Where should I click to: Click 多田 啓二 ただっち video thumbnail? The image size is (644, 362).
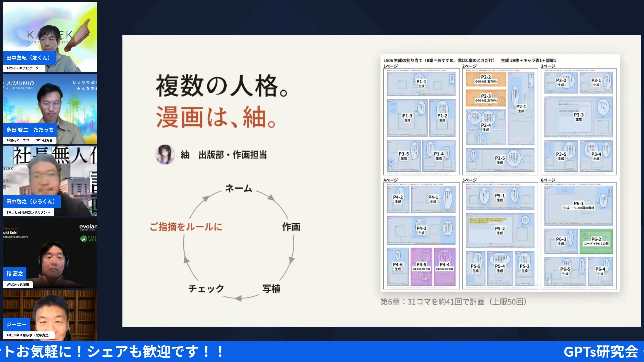point(50,109)
